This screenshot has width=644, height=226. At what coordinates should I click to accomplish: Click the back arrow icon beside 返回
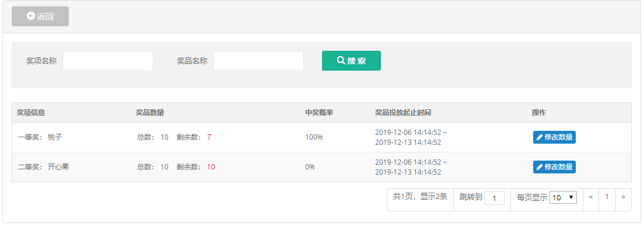(30, 16)
